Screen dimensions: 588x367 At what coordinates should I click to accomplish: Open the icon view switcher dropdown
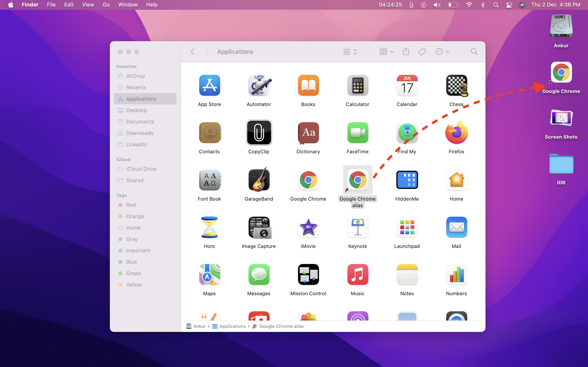click(350, 51)
